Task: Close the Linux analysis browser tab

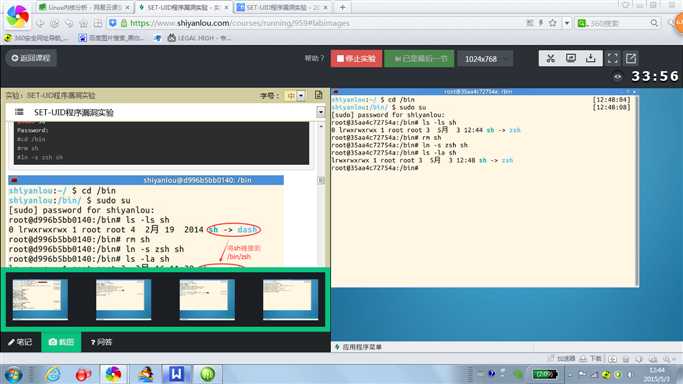Action: pos(128,8)
